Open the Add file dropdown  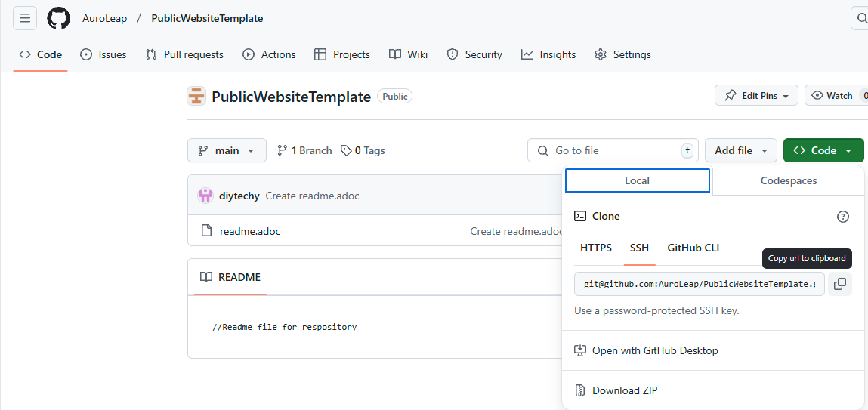pyautogui.click(x=740, y=150)
